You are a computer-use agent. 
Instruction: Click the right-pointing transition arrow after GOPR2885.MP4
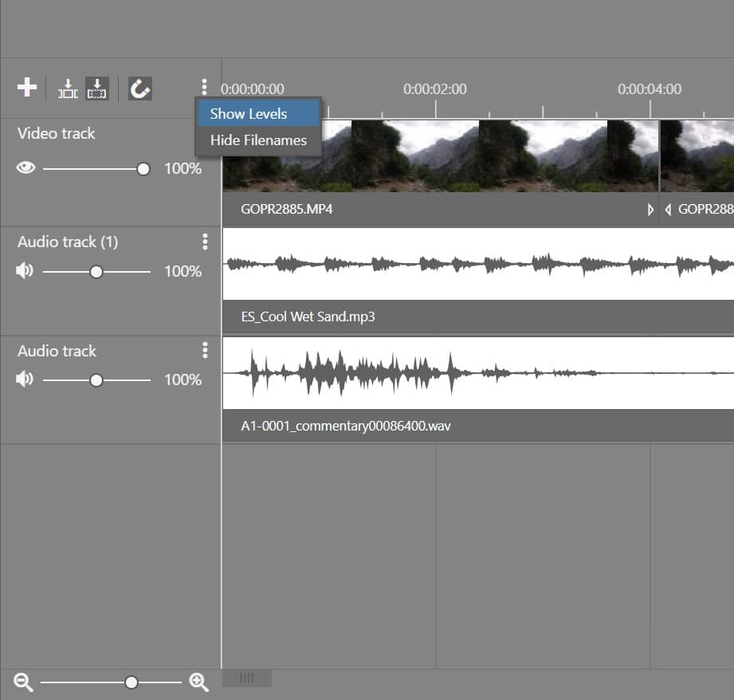pyautogui.click(x=650, y=210)
